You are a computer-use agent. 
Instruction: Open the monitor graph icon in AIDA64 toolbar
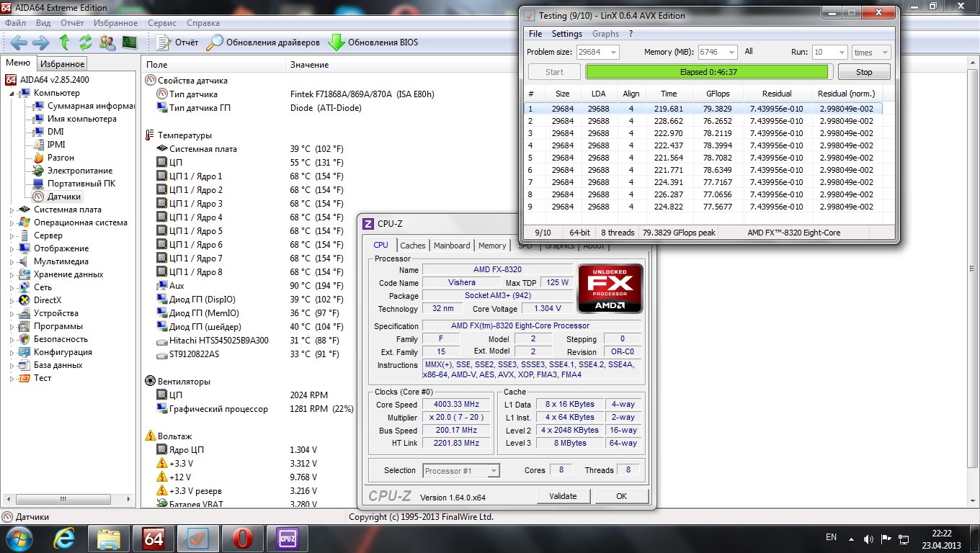pyautogui.click(x=130, y=42)
